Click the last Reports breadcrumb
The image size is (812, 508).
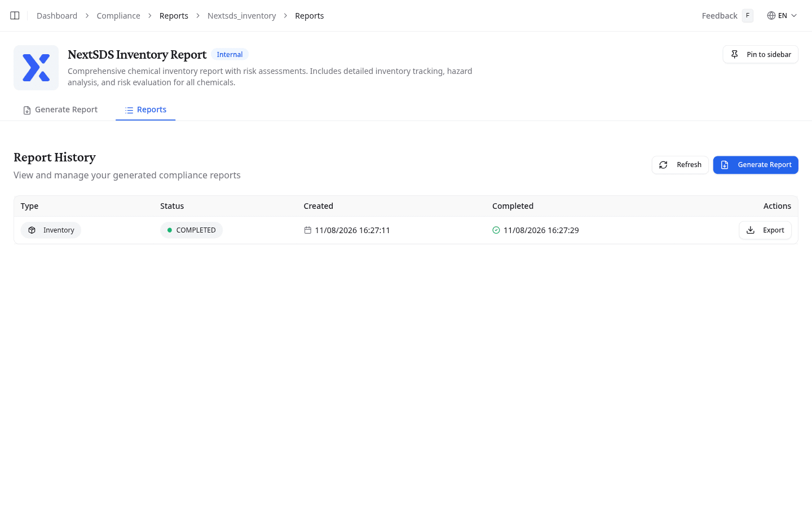(310, 16)
